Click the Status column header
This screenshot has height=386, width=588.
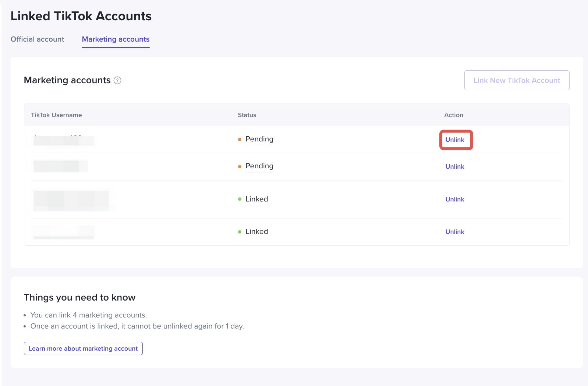point(247,115)
